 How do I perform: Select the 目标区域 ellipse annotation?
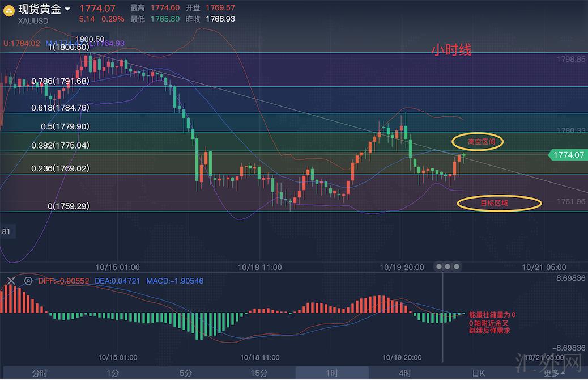[x=499, y=202]
